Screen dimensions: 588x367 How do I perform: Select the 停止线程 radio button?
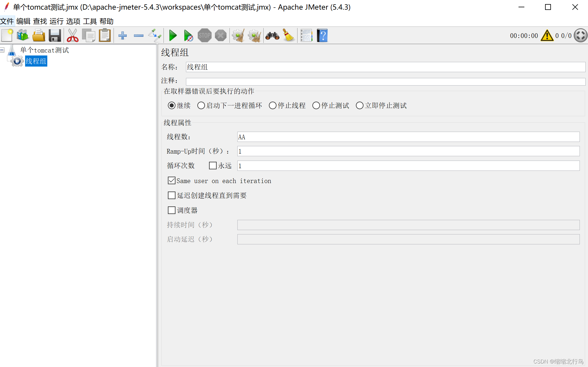click(272, 105)
